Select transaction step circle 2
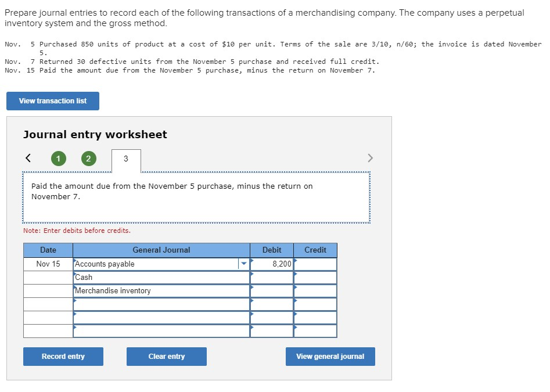The height and width of the screenshot is (392, 550). pyautogui.click(x=88, y=158)
